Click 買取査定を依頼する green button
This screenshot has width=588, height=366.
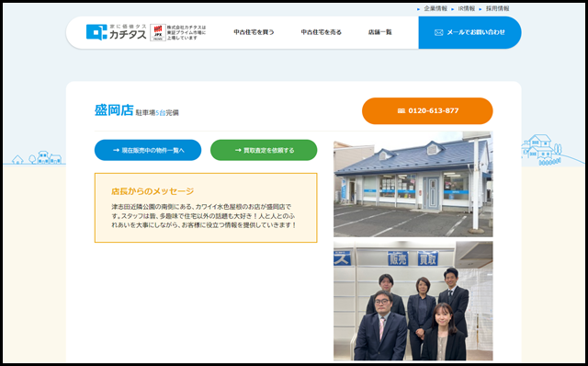264,150
